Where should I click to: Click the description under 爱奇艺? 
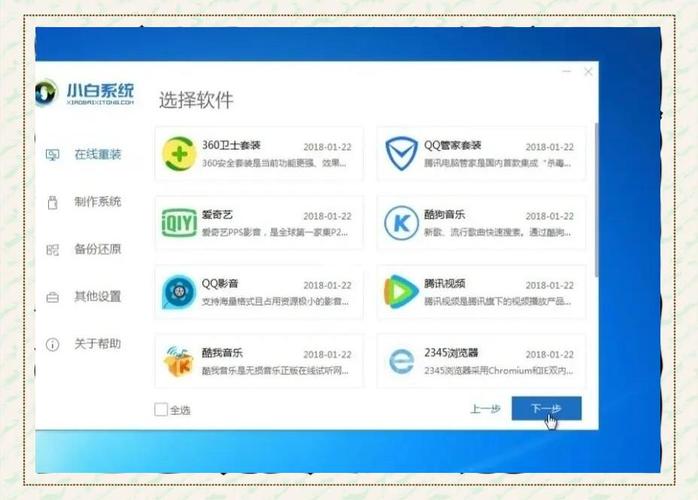[275, 232]
